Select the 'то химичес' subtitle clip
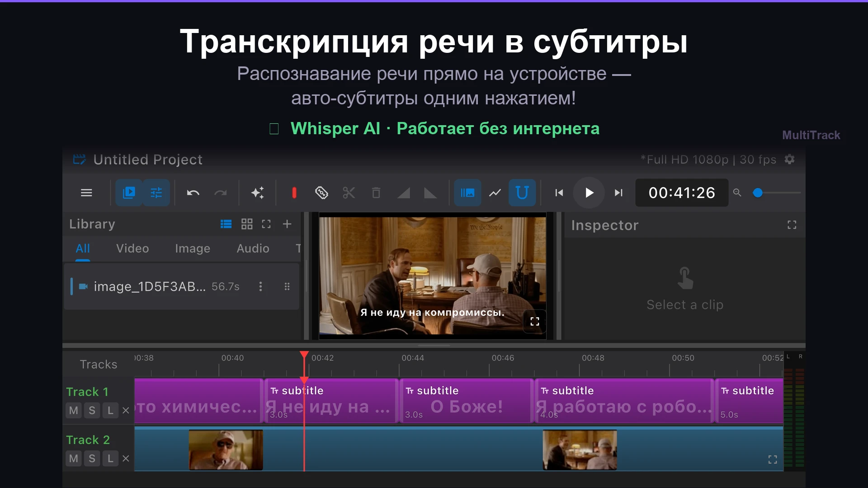The height and width of the screenshot is (488, 868). coord(199,401)
